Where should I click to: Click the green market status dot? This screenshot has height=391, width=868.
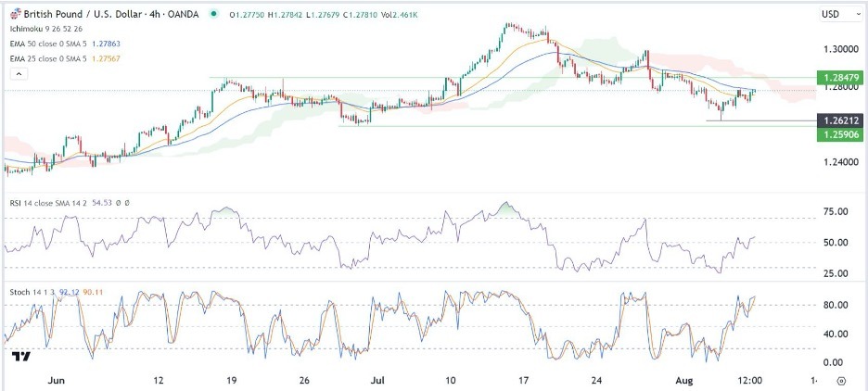pos(215,15)
